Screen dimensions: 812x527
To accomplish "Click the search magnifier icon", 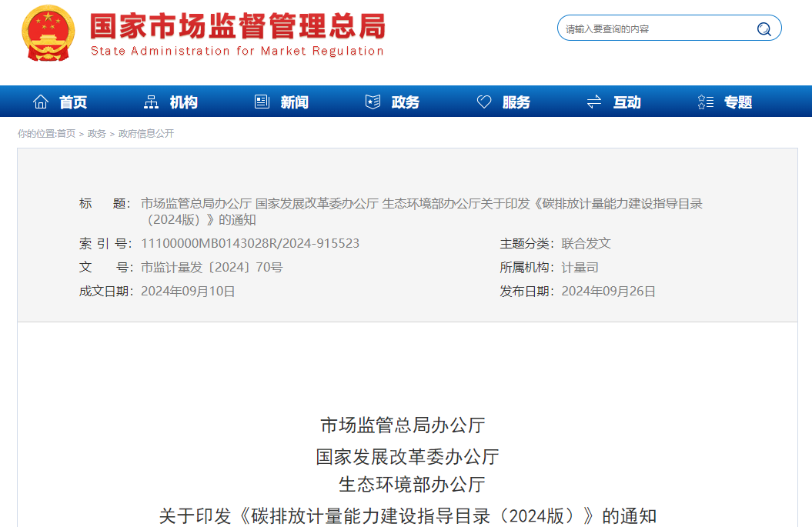I will click(x=764, y=29).
